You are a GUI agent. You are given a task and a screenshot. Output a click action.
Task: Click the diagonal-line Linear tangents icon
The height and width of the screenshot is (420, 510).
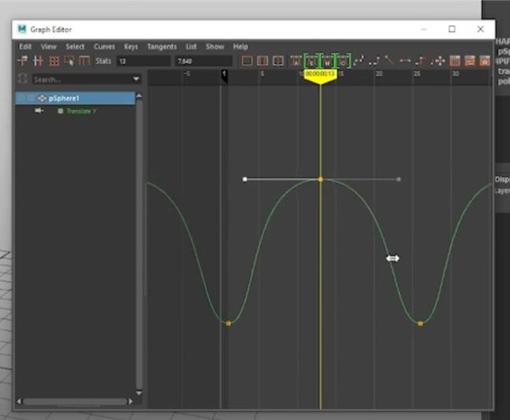[x=389, y=61]
